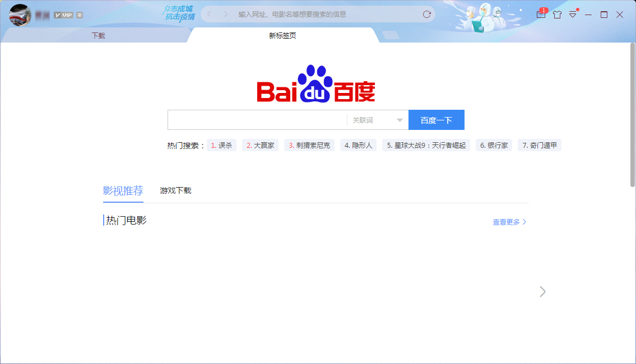Search hot keyword 刺猬索尼克
This screenshot has height=364, width=636.
pyautogui.click(x=309, y=145)
